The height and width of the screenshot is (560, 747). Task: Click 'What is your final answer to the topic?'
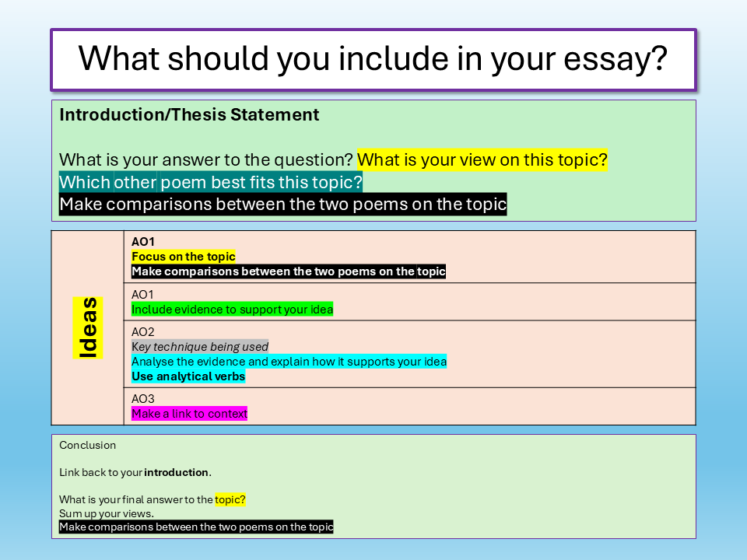click(153, 500)
